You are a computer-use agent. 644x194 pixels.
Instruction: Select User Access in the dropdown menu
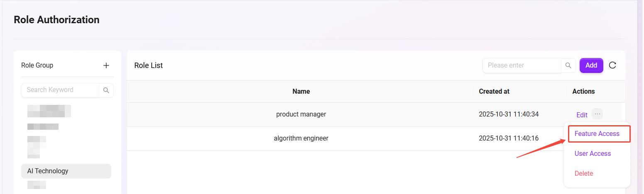point(593,153)
